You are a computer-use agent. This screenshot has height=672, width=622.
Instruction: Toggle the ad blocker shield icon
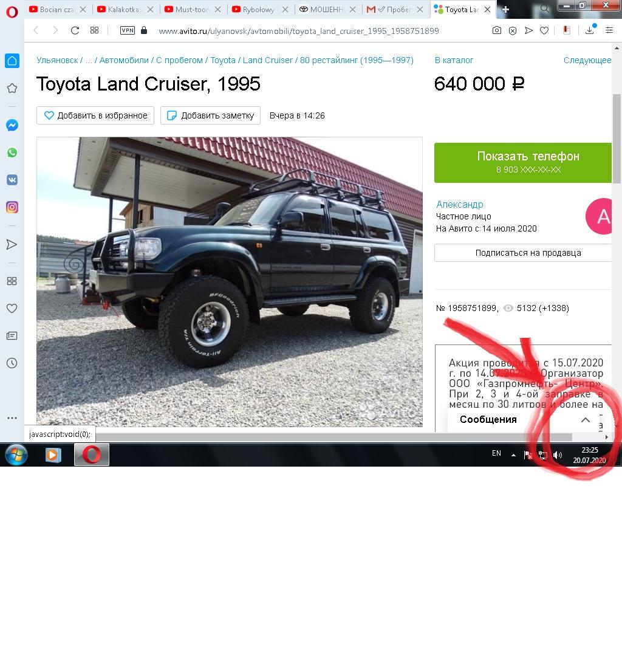pyautogui.click(x=512, y=30)
